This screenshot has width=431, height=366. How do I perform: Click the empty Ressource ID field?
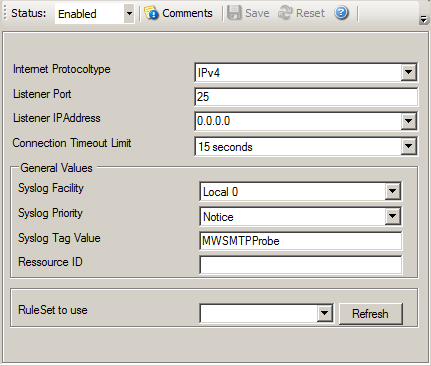point(301,265)
